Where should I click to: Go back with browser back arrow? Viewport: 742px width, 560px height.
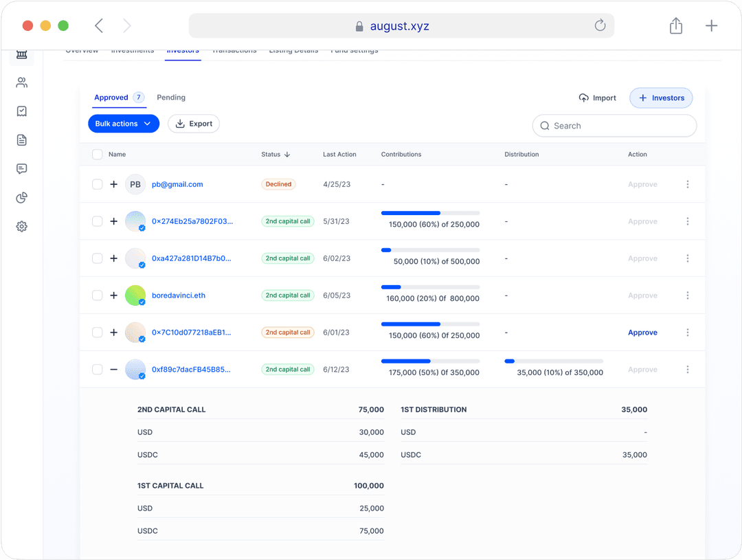99,25
